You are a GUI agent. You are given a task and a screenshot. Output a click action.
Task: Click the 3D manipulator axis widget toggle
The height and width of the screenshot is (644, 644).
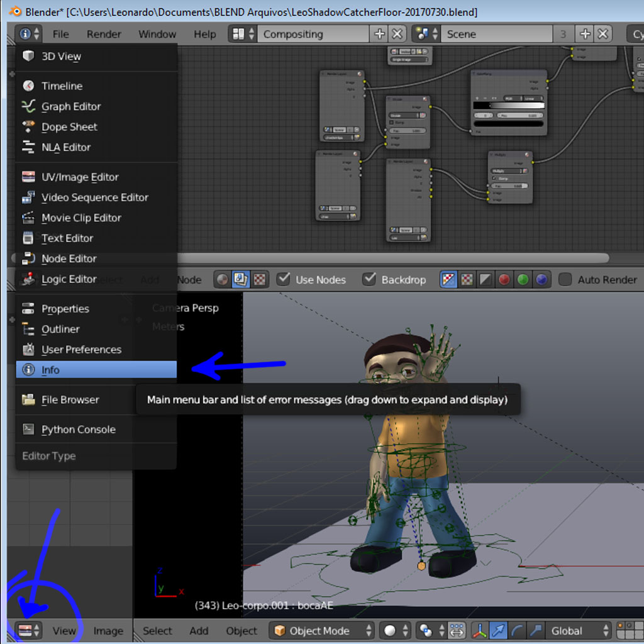pyautogui.click(x=480, y=631)
